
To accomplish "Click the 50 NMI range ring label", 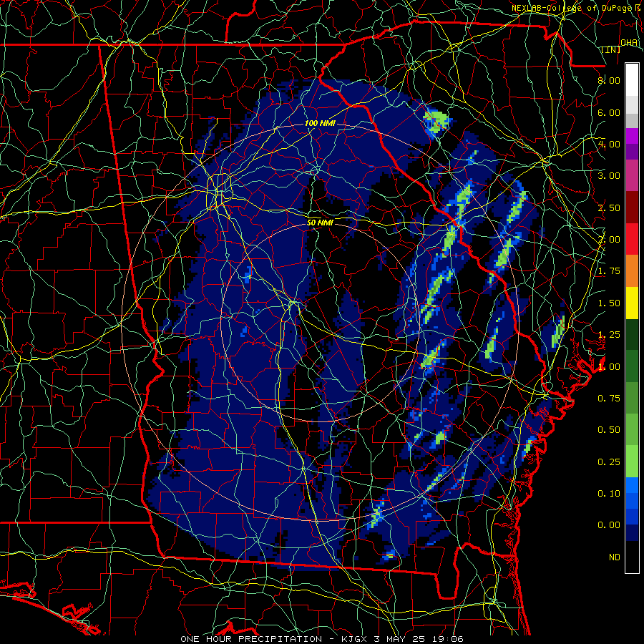I will tap(320, 223).
